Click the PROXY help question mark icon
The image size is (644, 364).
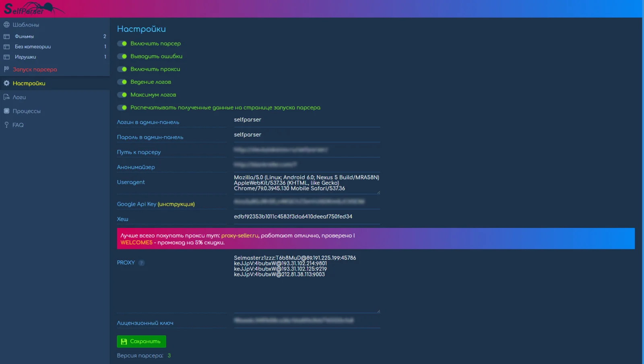point(141,263)
